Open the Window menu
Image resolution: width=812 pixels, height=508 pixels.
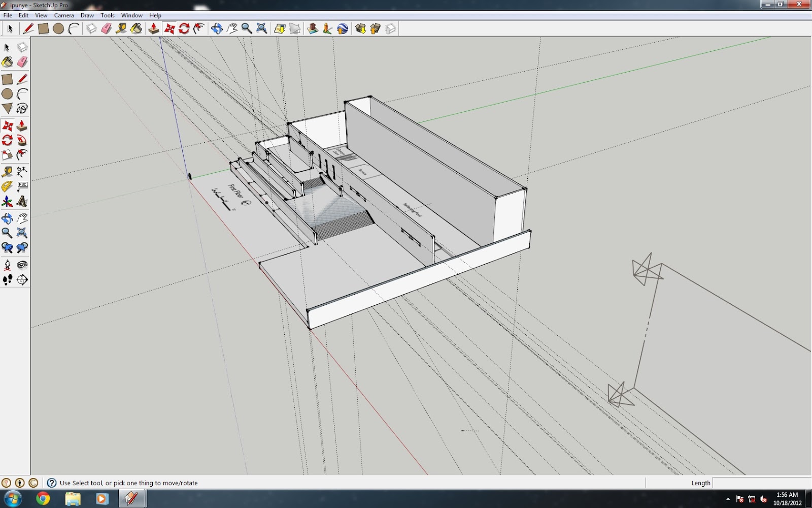click(x=131, y=15)
